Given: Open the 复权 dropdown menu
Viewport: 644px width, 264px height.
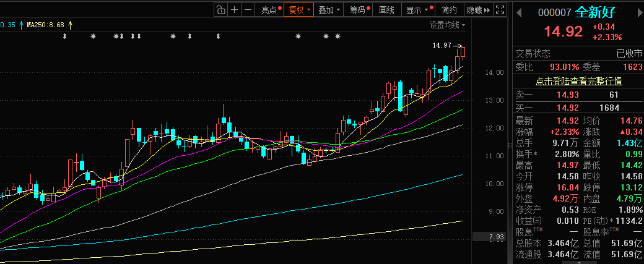Looking at the screenshot, I should 298,10.
